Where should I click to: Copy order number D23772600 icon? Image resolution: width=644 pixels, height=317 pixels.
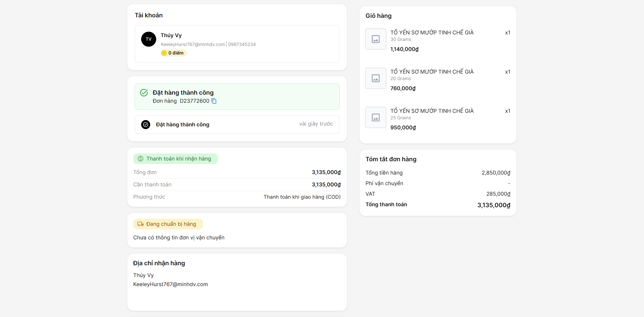pyautogui.click(x=214, y=101)
